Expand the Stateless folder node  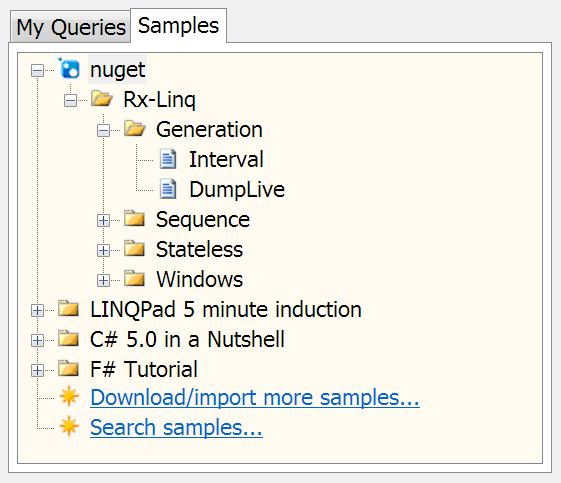103,251
